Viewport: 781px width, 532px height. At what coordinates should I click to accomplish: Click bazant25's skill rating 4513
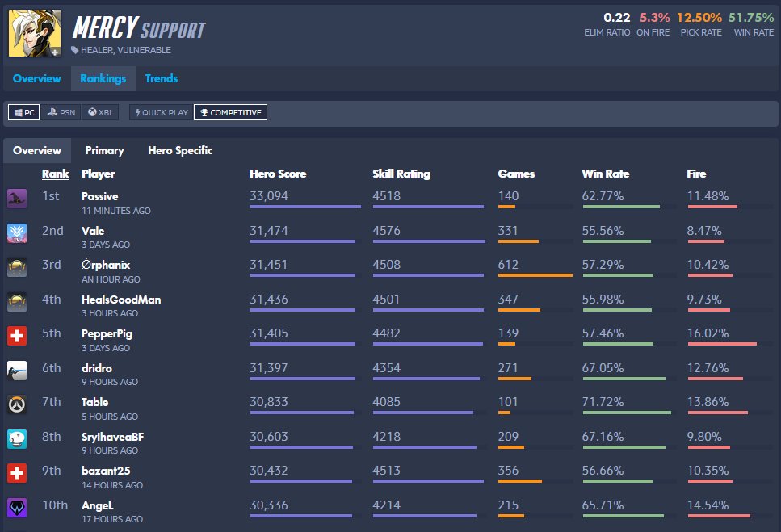pyautogui.click(x=387, y=471)
